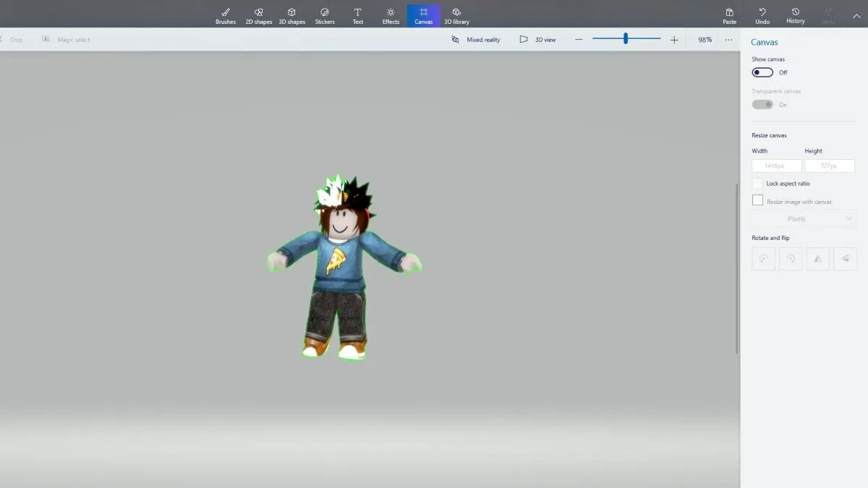Click the greyed-out Redo button
Screen dimensions: 868x488
point(828,16)
